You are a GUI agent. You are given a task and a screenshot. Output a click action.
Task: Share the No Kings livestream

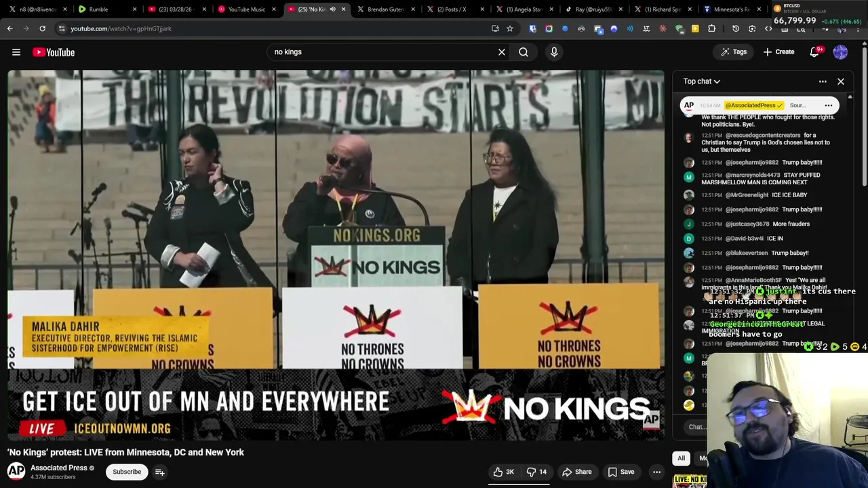pyautogui.click(x=576, y=472)
